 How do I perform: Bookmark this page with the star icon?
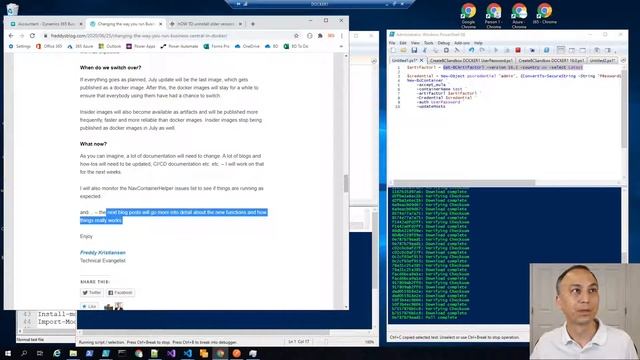point(296,36)
